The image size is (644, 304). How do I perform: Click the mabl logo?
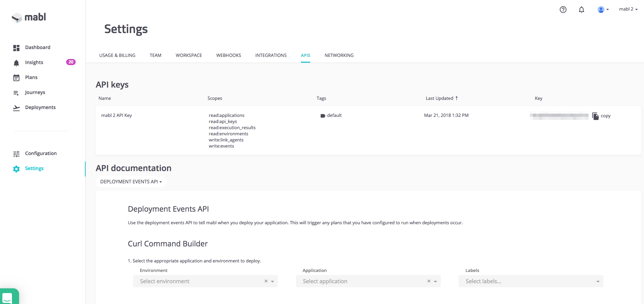29,17
